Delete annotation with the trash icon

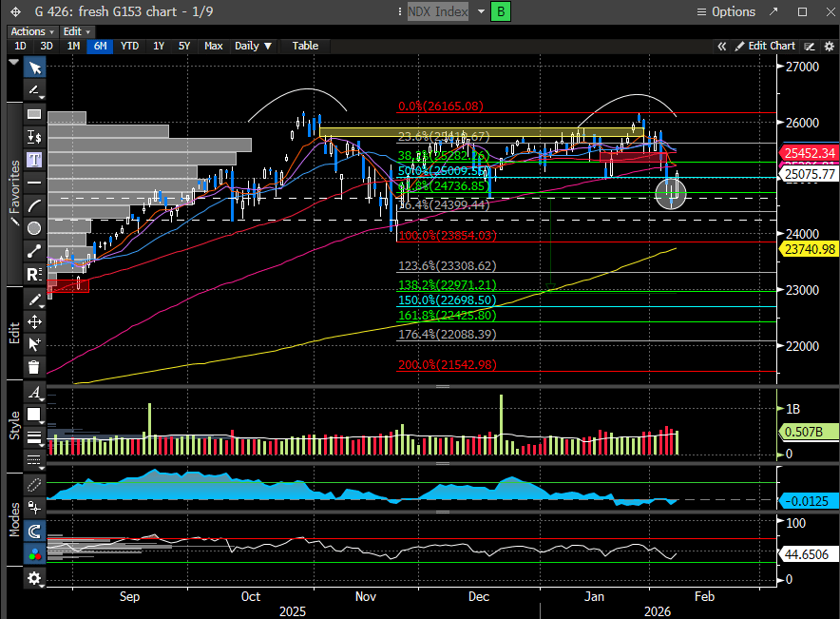(x=34, y=367)
